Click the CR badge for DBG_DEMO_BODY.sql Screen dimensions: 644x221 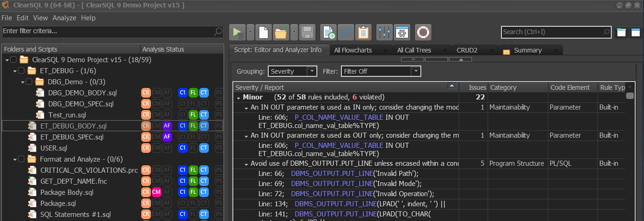(146, 93)
